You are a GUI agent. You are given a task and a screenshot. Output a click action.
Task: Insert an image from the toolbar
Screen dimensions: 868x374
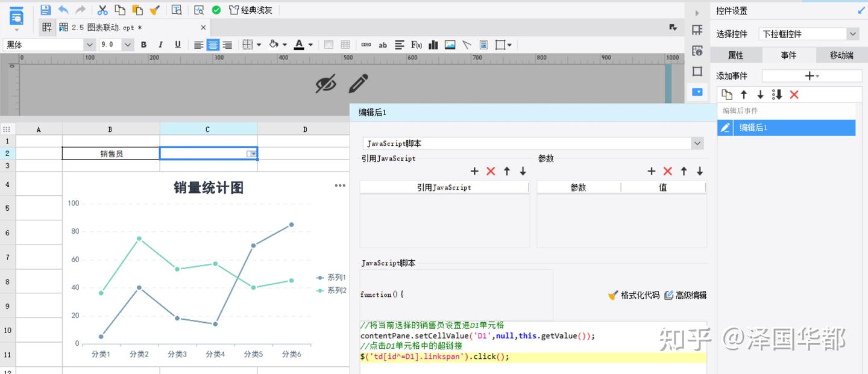450,45
